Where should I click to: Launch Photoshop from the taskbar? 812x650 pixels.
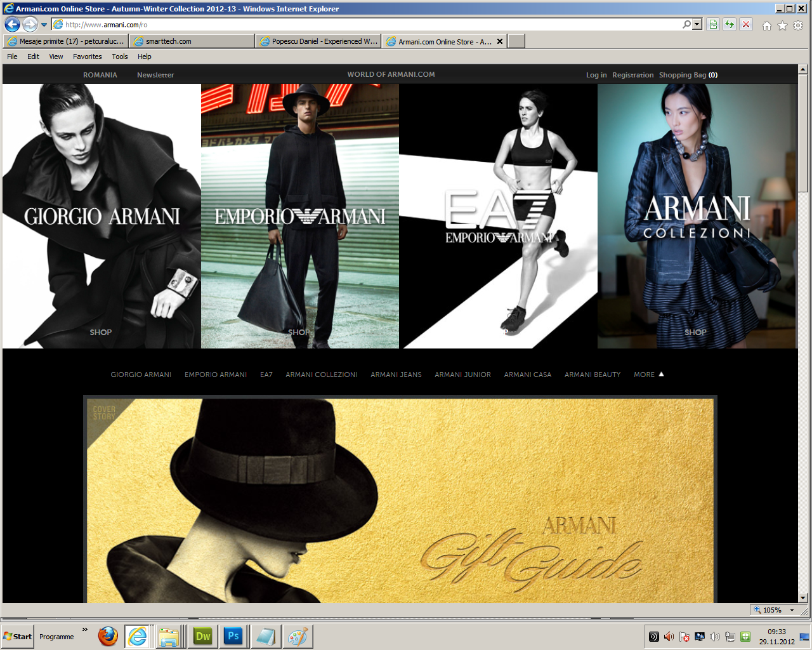233,636
